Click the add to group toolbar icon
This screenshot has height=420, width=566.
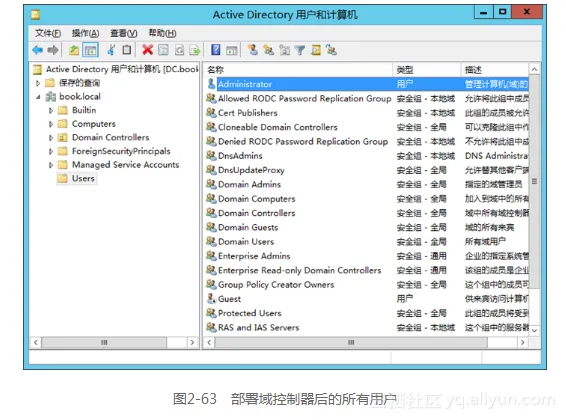(331, 50)
